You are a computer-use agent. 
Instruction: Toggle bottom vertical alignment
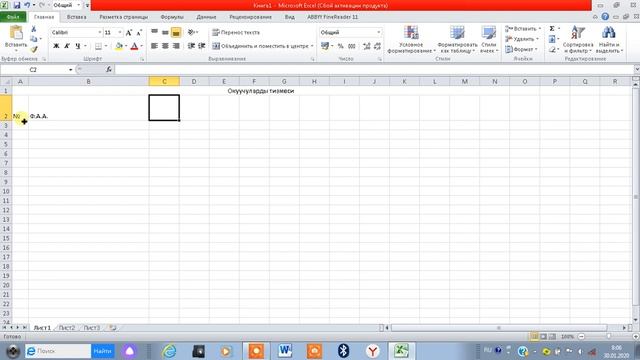point(176,32)
